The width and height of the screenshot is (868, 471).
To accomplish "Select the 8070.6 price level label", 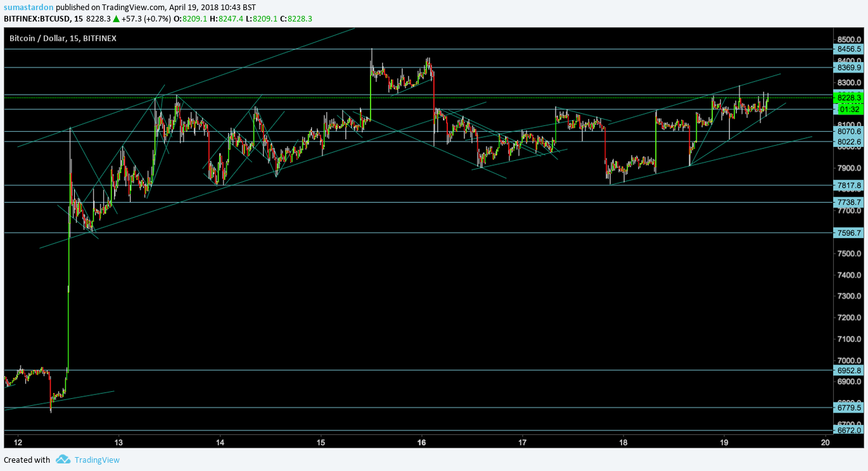I will click(x=849, y=132).
